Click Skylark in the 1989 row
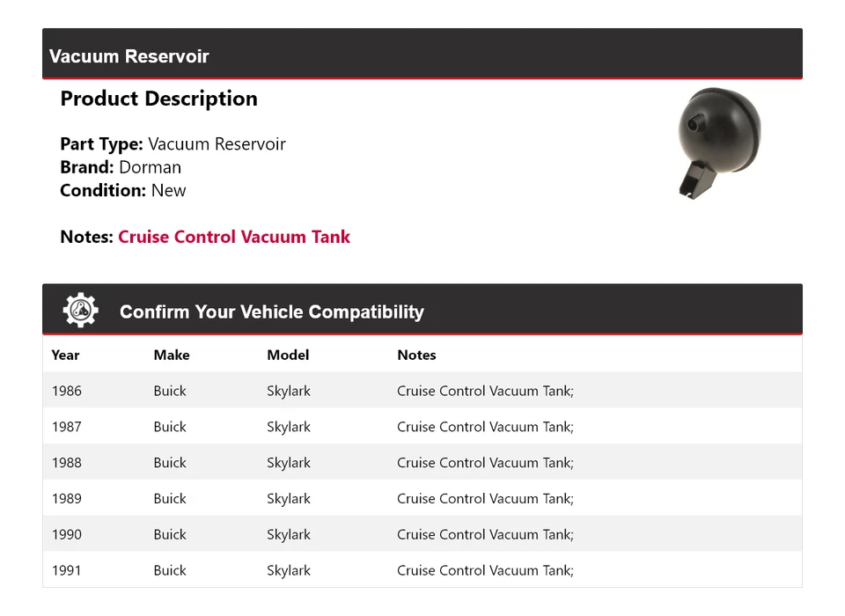 (289, 498)
